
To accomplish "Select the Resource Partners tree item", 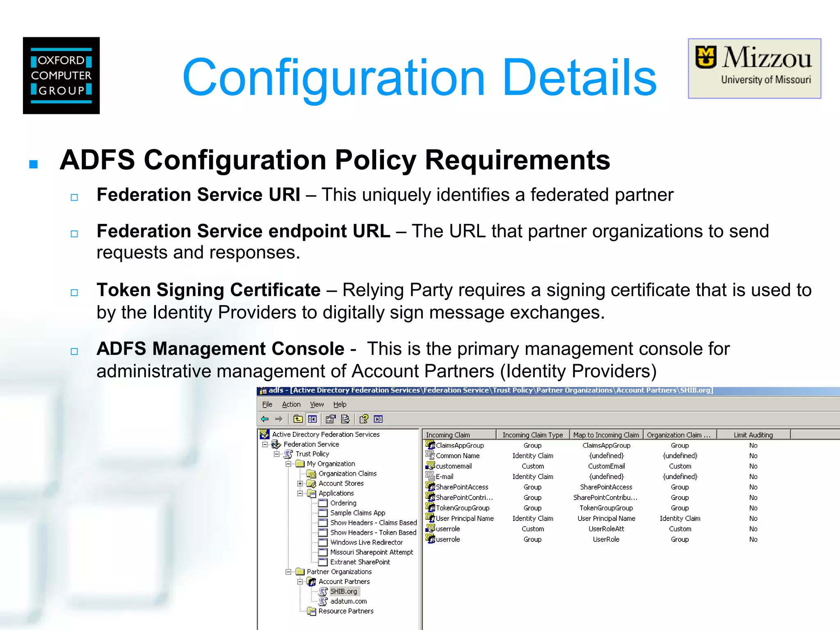I will click(x=346, y=611).
